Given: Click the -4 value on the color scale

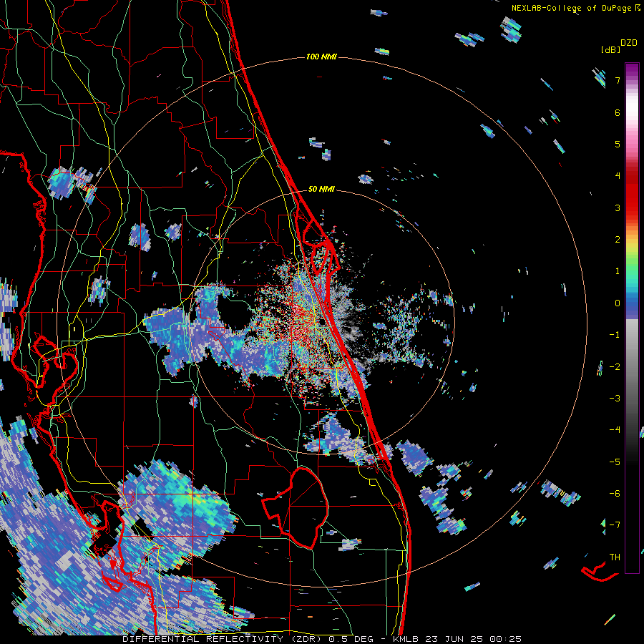Looking at the screenshot, I should (615, 430).
